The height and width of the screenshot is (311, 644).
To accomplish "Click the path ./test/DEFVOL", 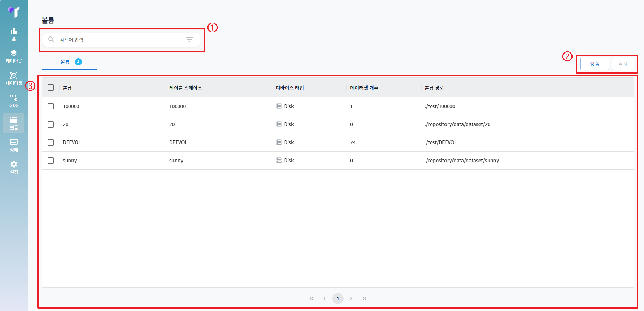I will [x=441, y=142].
